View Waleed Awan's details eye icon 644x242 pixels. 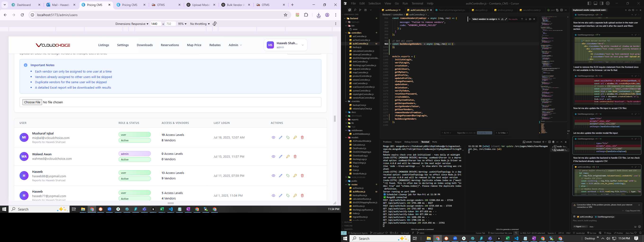(273, 156)
